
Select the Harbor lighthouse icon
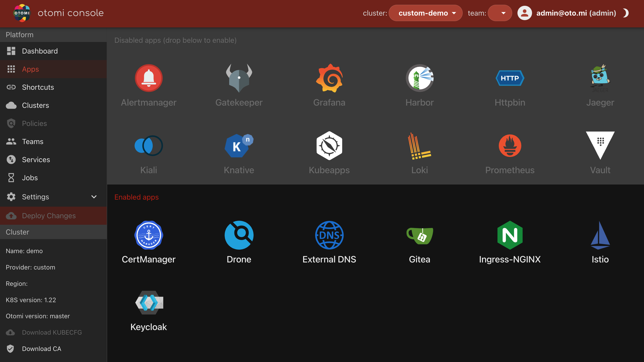tap(419, 78)
